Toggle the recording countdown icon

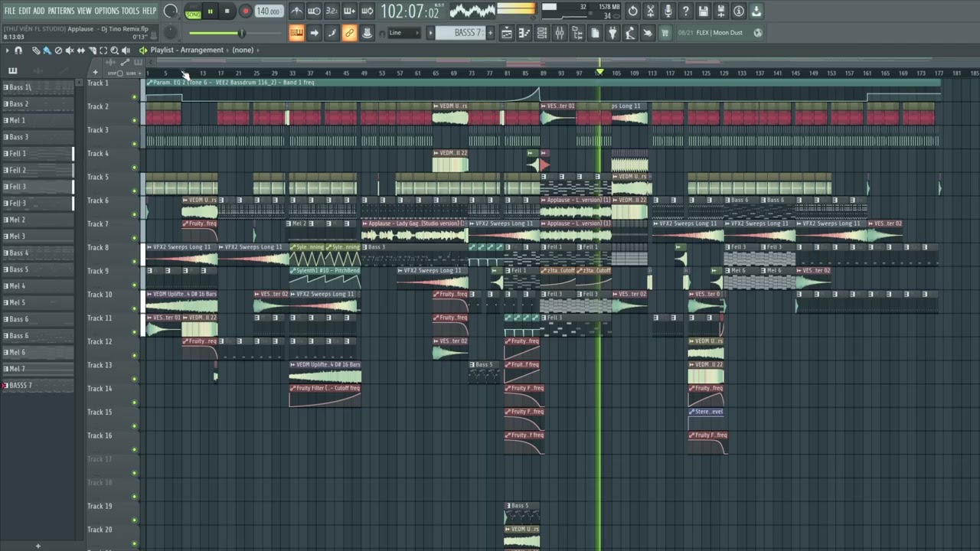click(x=332, y=11)
